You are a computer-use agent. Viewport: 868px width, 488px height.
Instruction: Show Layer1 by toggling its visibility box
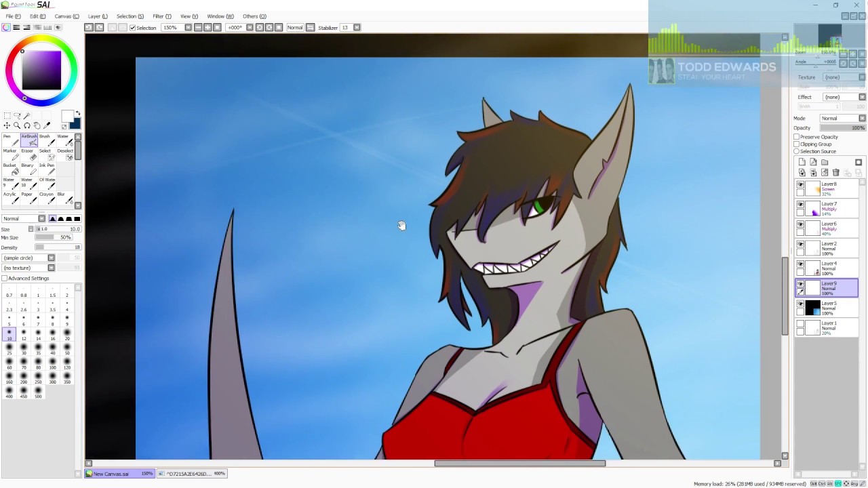pos(800,324)
